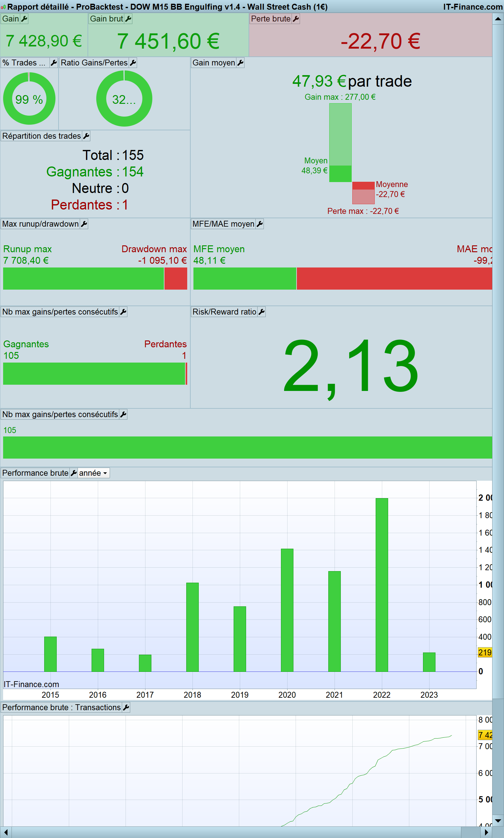
Task: Click the horizontal scrollbar left arrow
Action: click(x=6, y=832)
